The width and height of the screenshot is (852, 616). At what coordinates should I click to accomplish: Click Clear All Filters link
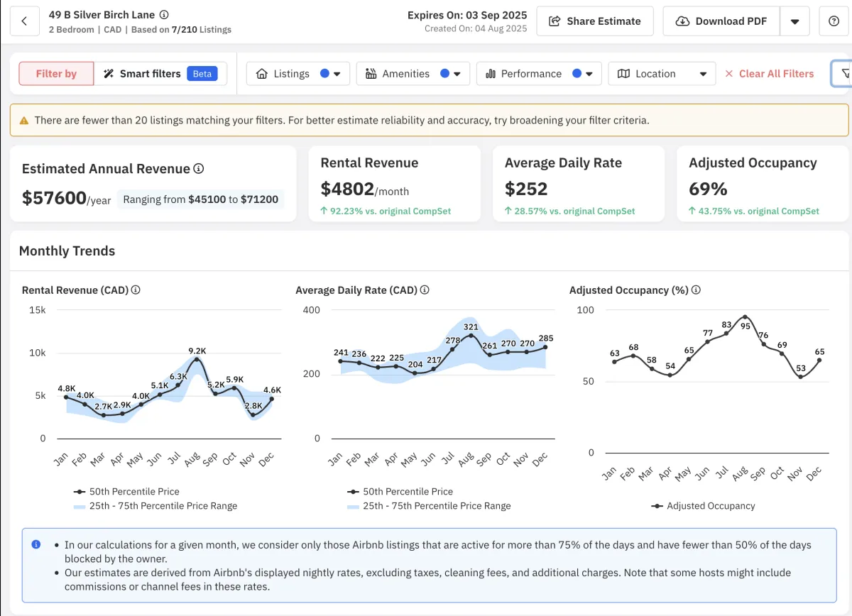click(769, 74)
